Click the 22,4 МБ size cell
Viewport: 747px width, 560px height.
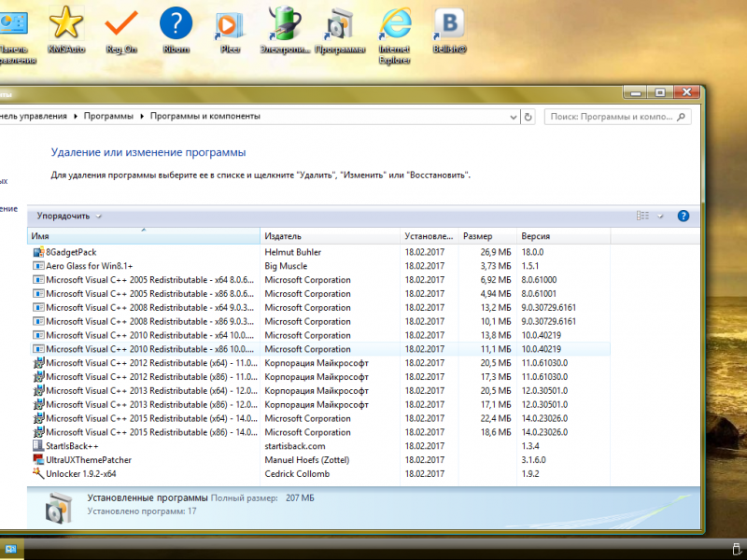[x=496, y=418]
